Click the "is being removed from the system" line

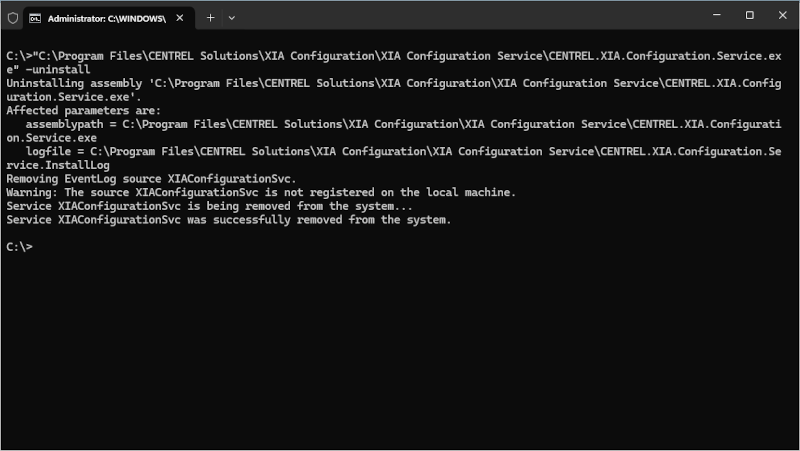pos(209,206)
